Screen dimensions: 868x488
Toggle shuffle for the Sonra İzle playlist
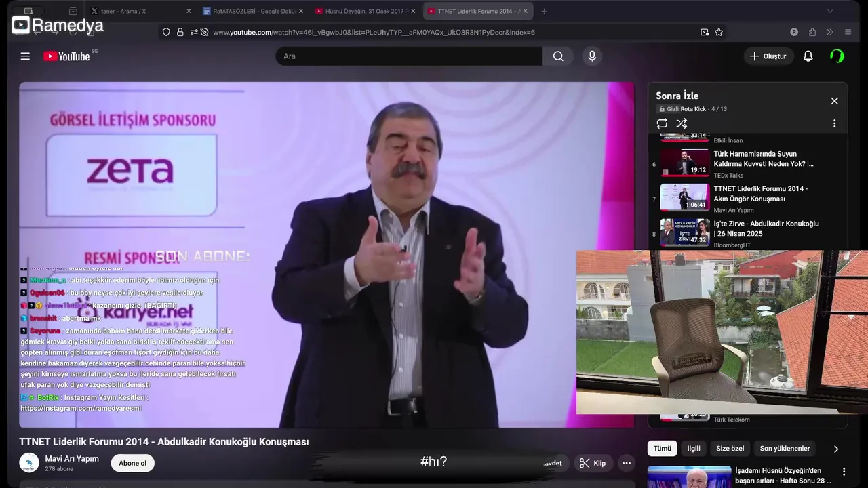[682, 123]
